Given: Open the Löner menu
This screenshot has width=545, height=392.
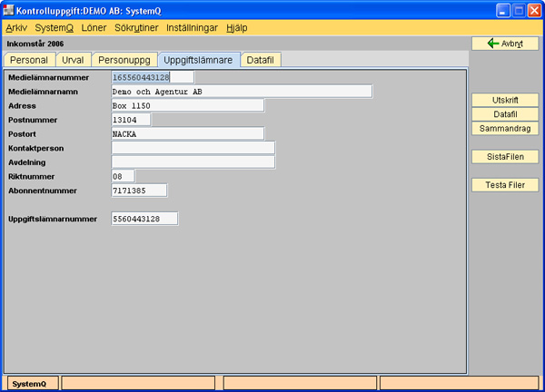Looking at the screenshot, I should pos(94,28).
